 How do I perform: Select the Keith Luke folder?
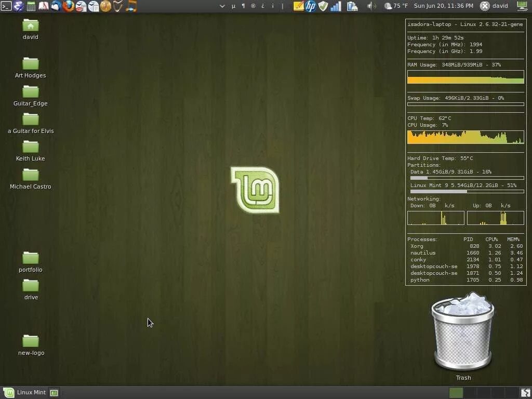click(x=31, y=151)
